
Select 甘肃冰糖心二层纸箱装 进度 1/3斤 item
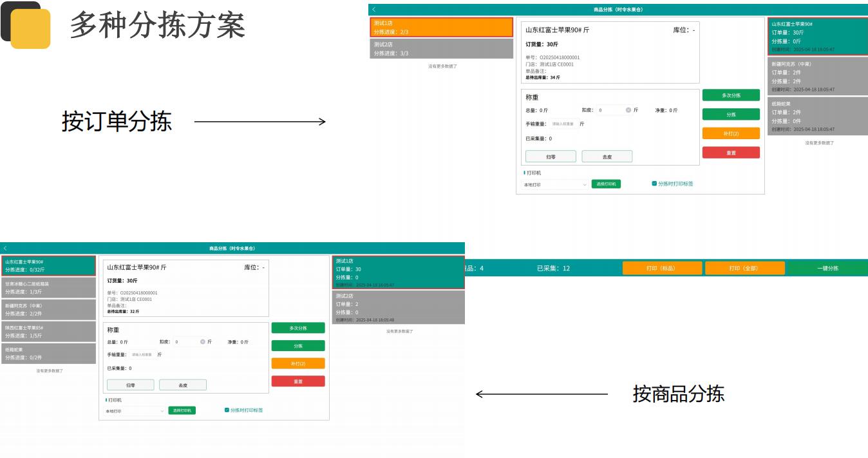click(x=48, y=288)
